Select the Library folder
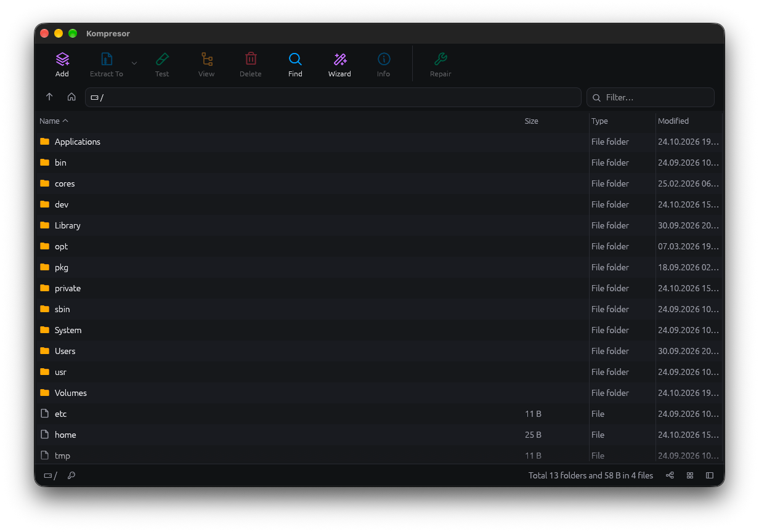Viewport: 759px width, 532px height. [x=378, y=225]
